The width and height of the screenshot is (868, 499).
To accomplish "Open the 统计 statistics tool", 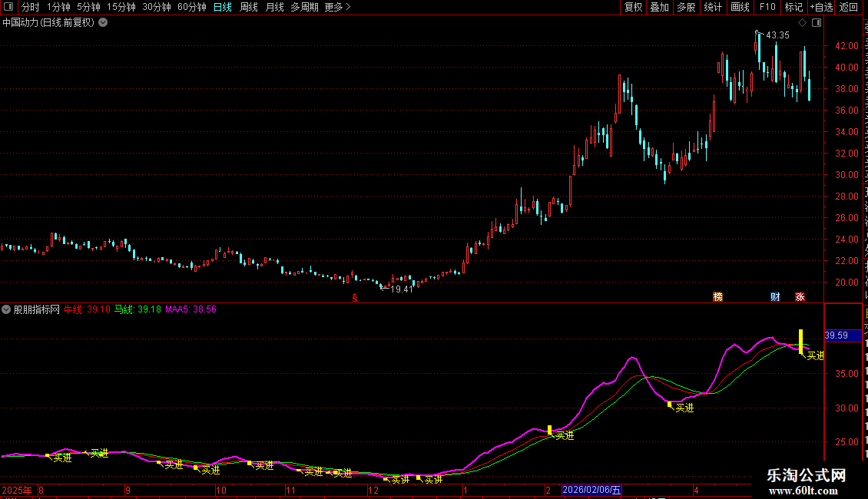I will click(x=713, y=7).
